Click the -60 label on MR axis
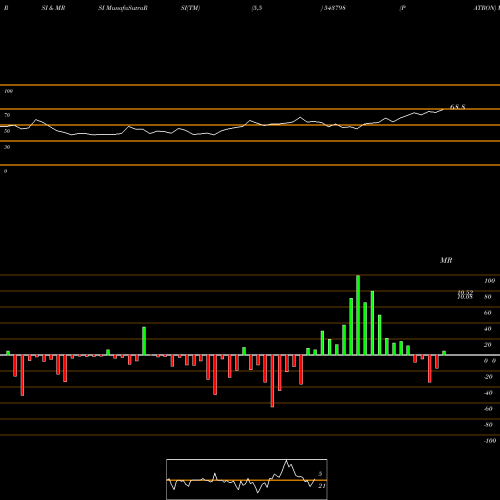 tap(488, 409)
